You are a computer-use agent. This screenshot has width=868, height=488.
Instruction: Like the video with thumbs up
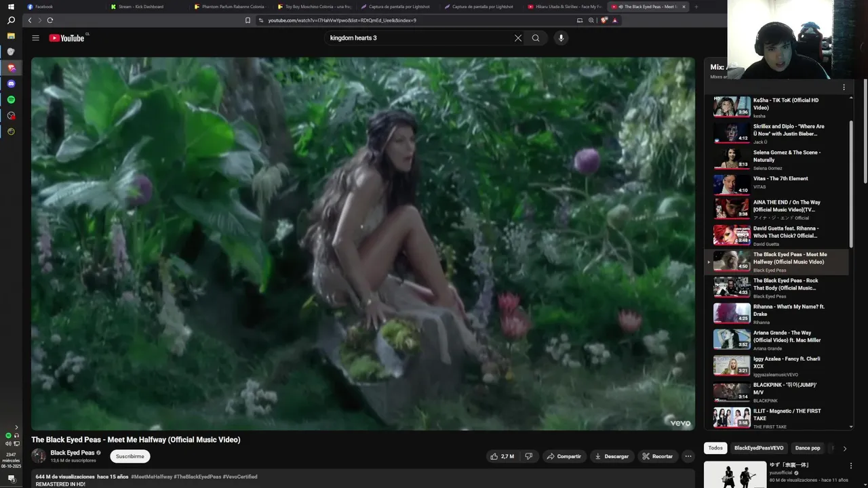502,456
